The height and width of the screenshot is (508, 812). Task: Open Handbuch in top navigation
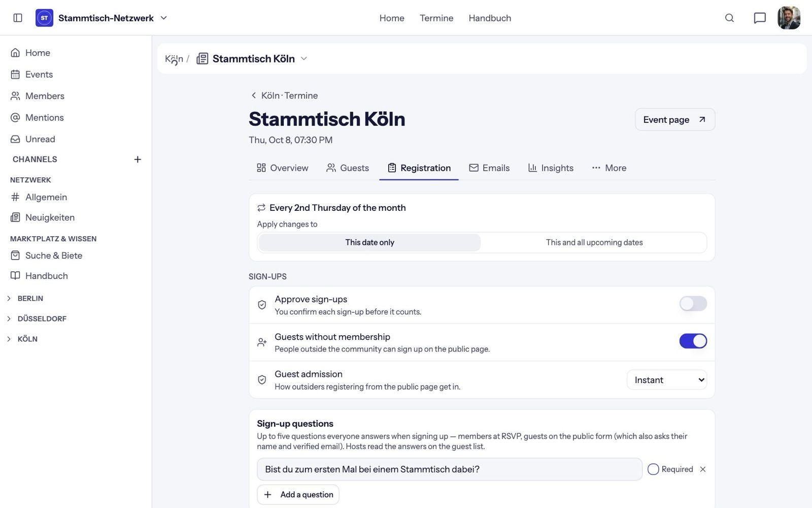pyautogui.click(x=490, y=18)
